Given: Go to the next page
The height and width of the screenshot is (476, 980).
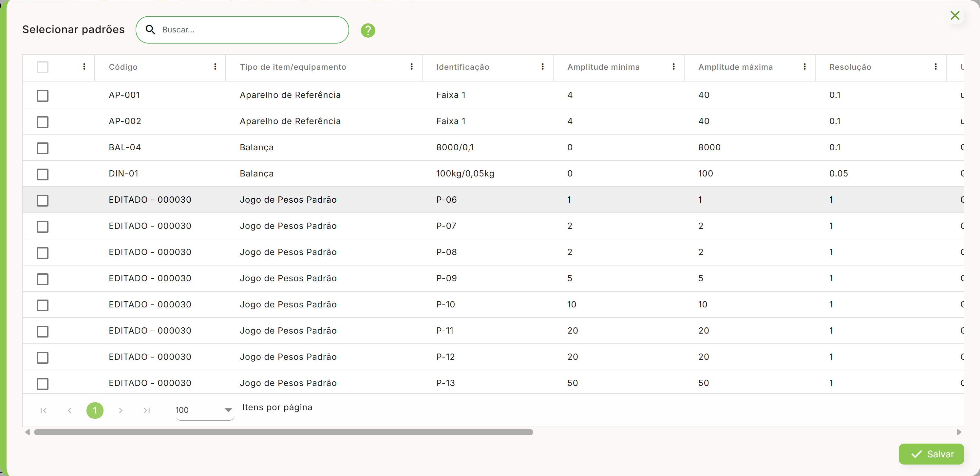Looking at the screenshot, I should (121, 410).
